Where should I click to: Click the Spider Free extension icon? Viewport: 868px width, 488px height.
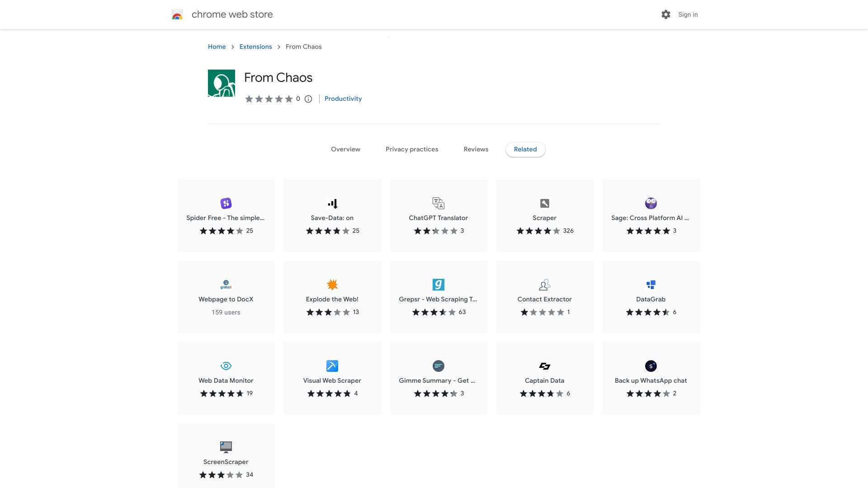(x=226, y=203)
